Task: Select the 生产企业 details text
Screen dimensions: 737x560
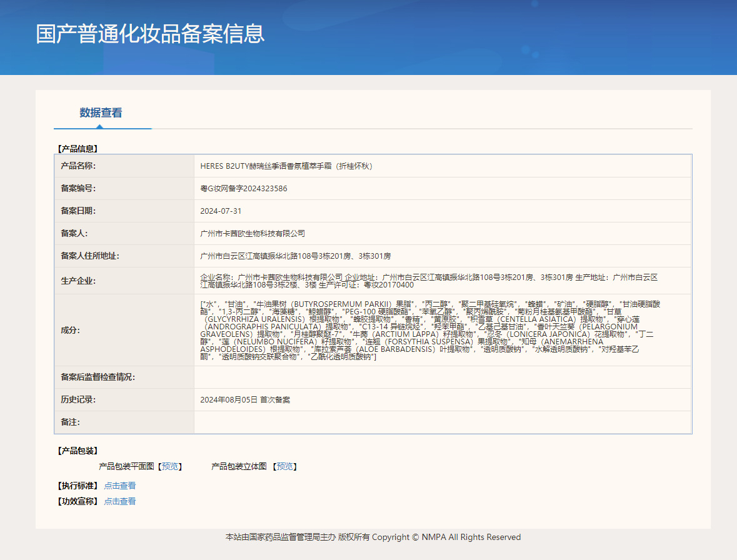Action: pos(429,281)
